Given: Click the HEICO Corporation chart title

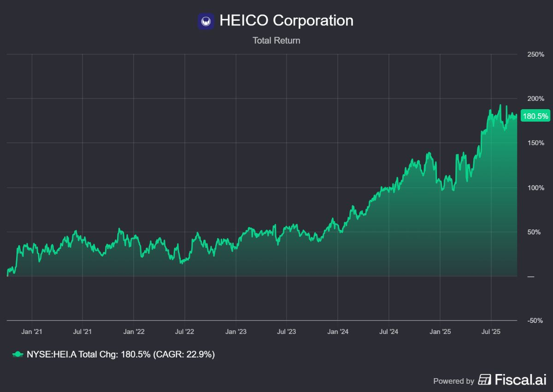Looking at the screenshot, I should pos(286,21).
